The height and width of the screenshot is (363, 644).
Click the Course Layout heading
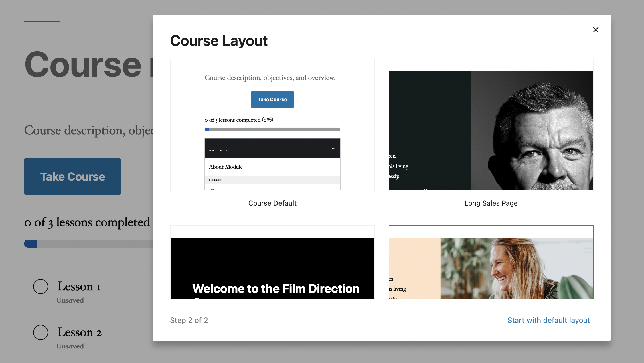219,41
